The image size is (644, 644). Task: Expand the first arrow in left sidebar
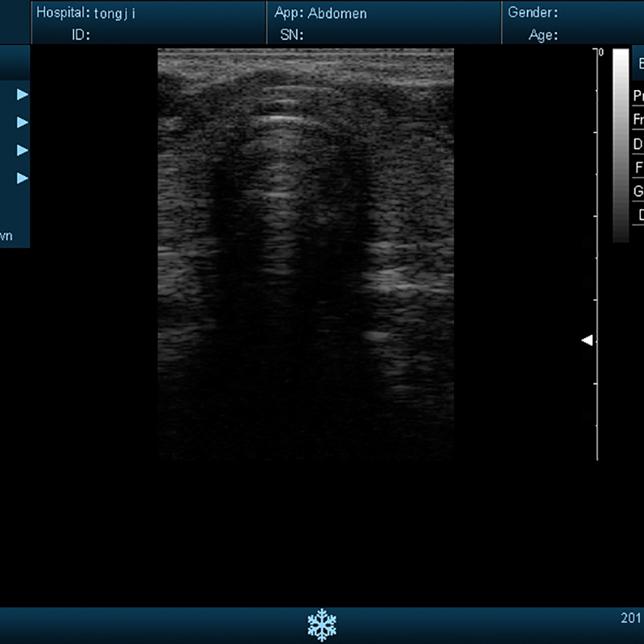pos(23,94)
